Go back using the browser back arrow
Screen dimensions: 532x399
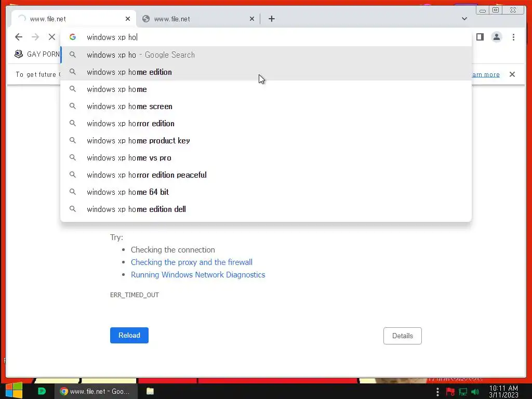click(x=19, y=37)
